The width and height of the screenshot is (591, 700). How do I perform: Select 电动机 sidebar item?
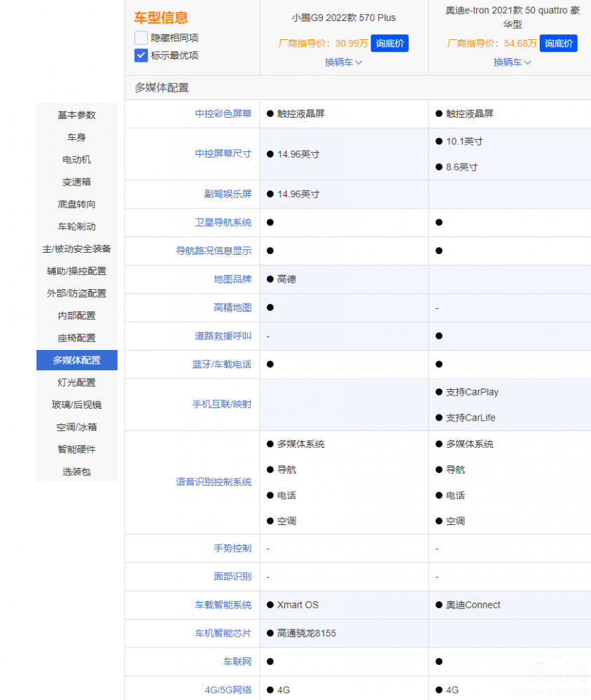(x=76, y=160)
